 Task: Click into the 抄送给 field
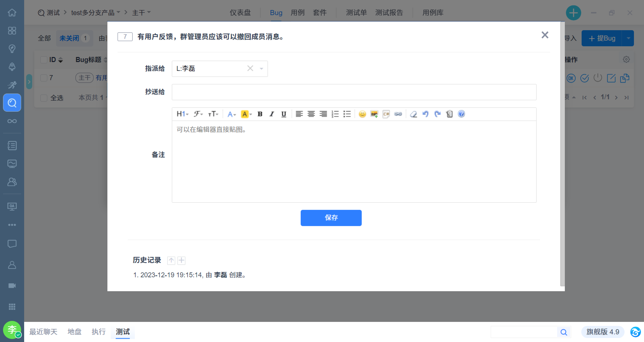point(354,92)
